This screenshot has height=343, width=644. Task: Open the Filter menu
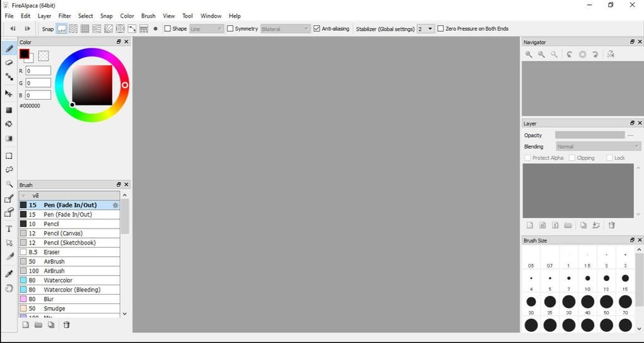(65, 16)
